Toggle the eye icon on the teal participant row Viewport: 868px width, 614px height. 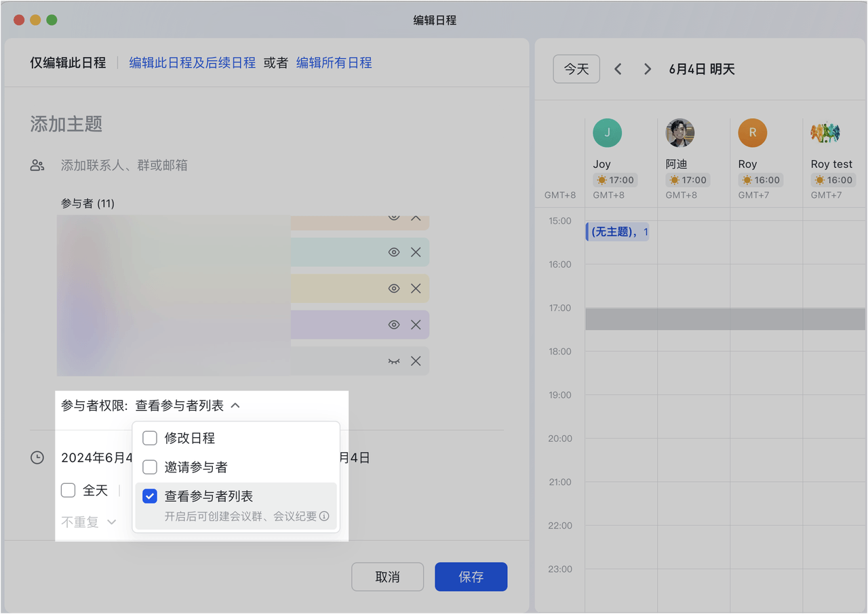point(394,252)
